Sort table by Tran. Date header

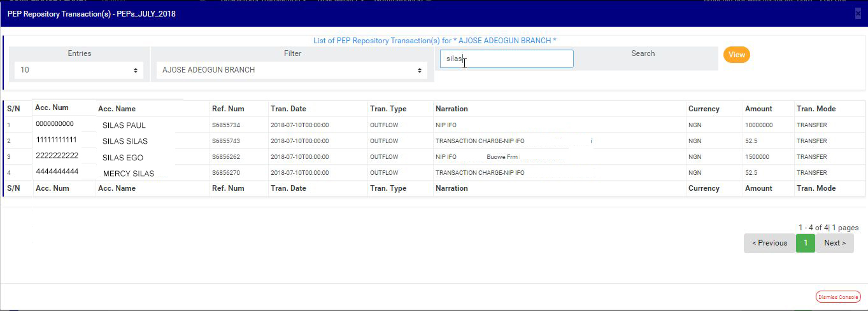(x=288, y=109)
